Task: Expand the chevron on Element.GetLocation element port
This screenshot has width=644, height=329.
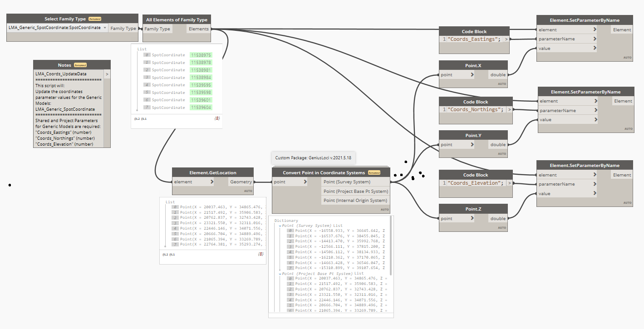Action: point(211,182)
